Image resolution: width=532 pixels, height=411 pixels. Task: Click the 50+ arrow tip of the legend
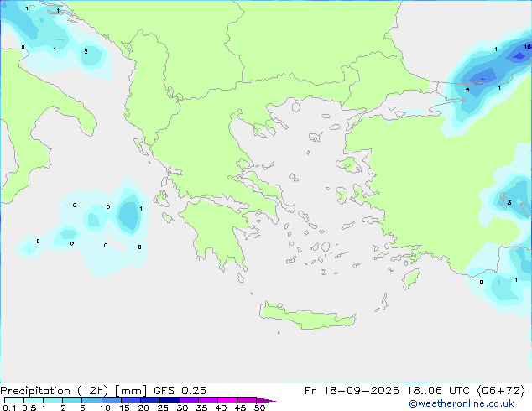point(266,400)
